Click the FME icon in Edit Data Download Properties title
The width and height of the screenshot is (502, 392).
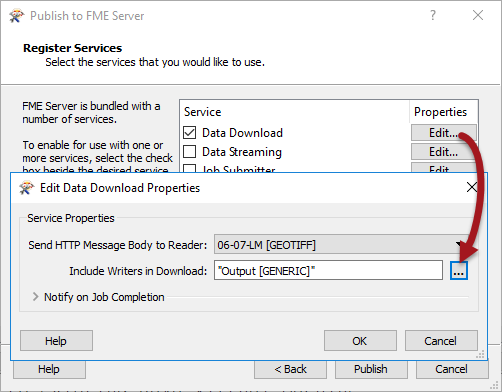coord(27,188)
